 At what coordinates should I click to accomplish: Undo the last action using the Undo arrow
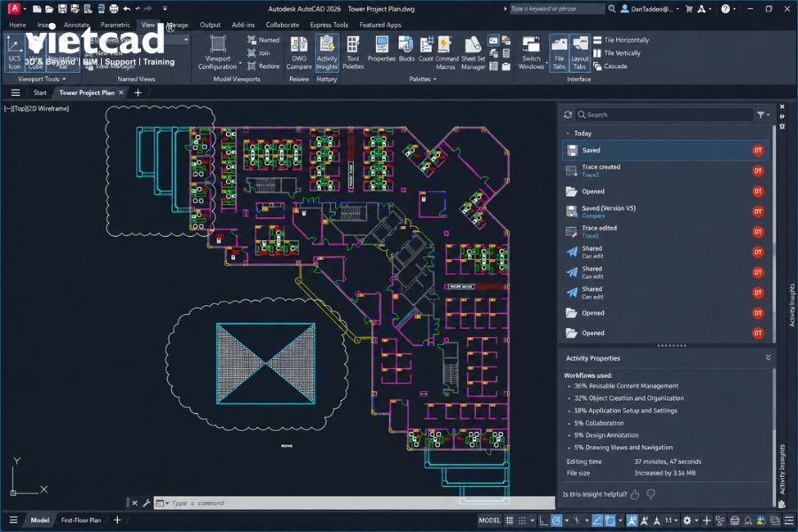(x=127, y=9)
